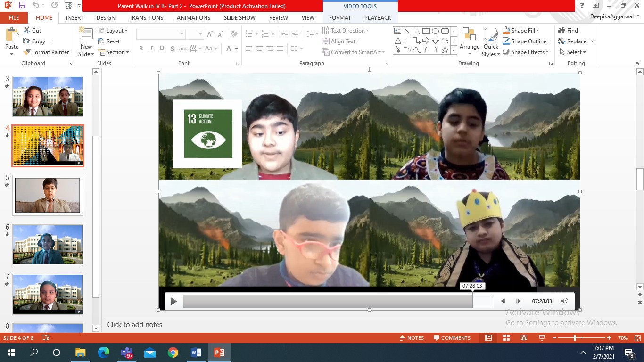Viewport: 644px width, 362px height.
Task: Toggle the Comments pane in the status bar
Action: coord(452,338)
